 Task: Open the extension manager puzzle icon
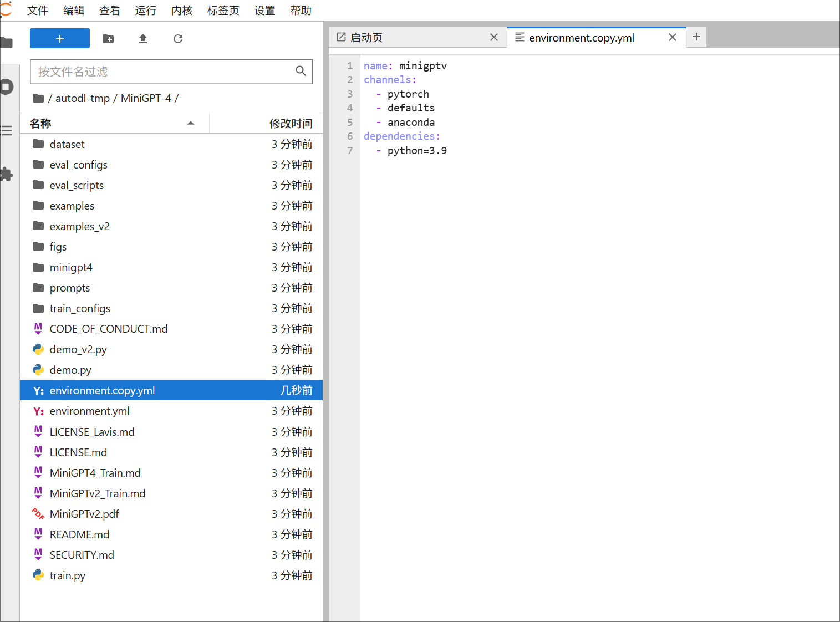coord(7,175)
